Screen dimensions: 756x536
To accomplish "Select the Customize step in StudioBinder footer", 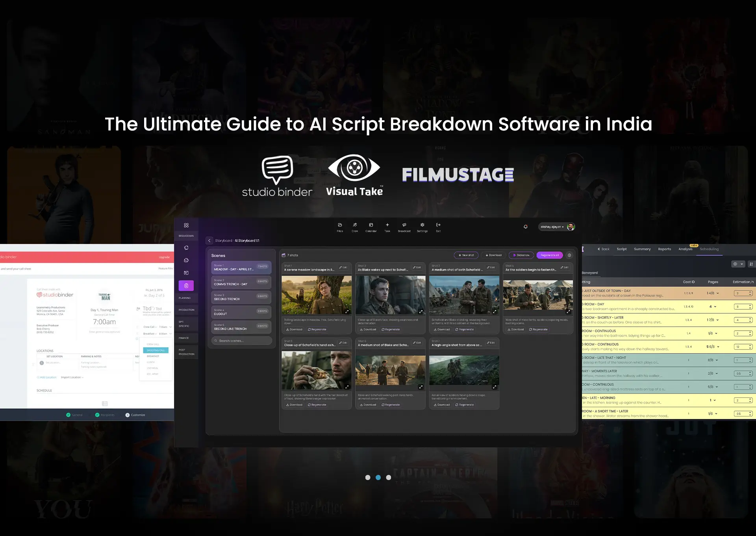I will pyautogui.click(x=135, y=415).
